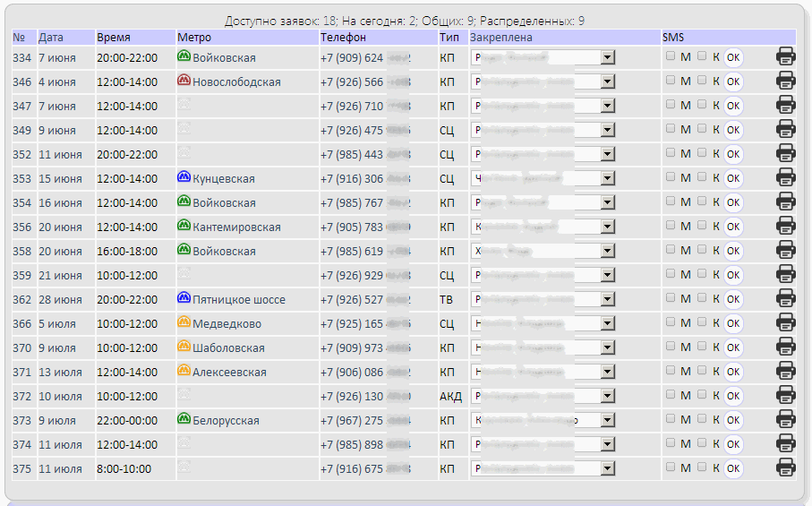This screenshot has height=506, width=812.
Task: Expand the assignee dropdown in row 362
Action: pyautogui.click(x=608, y=299)
